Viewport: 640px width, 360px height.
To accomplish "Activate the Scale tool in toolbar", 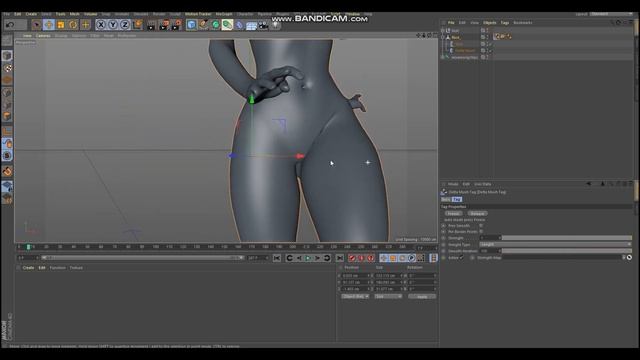I will point(61,25).
